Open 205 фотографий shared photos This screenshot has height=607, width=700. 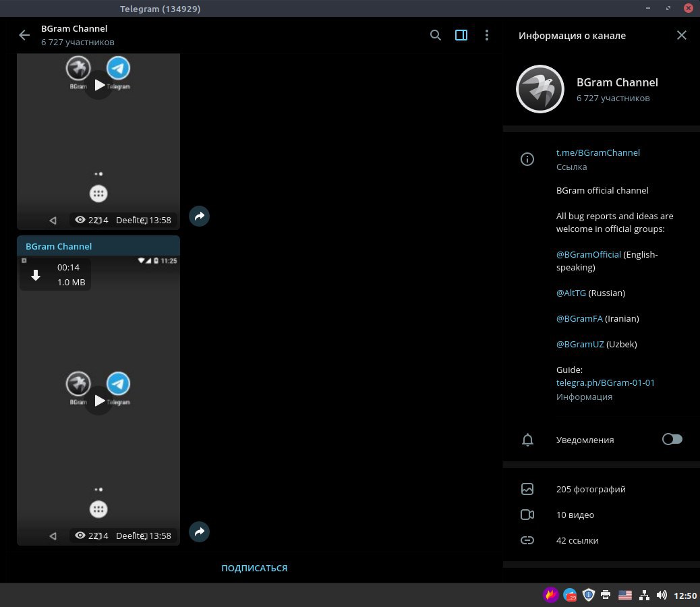(x=591, y=489)
